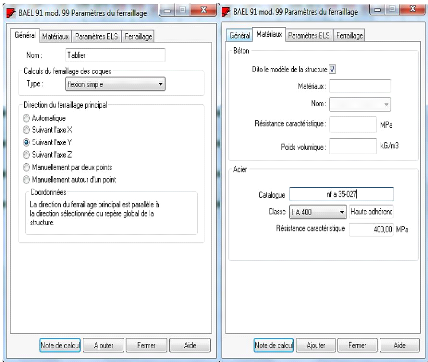The width and height of the screenshot is (428, 362).
Task: Click steel Résistance caractéristique field showing 400,00
Action: 371,230
